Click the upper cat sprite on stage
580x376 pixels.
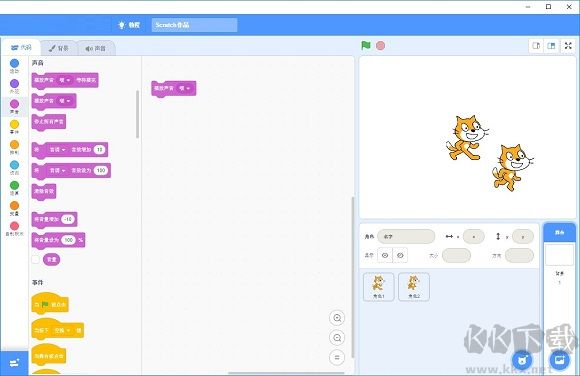[467, 137]
